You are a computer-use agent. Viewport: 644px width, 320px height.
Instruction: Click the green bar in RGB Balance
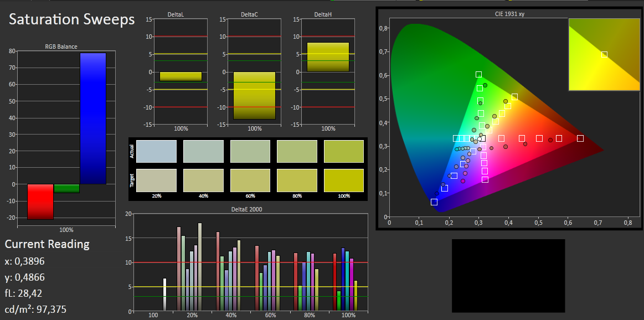66,189
